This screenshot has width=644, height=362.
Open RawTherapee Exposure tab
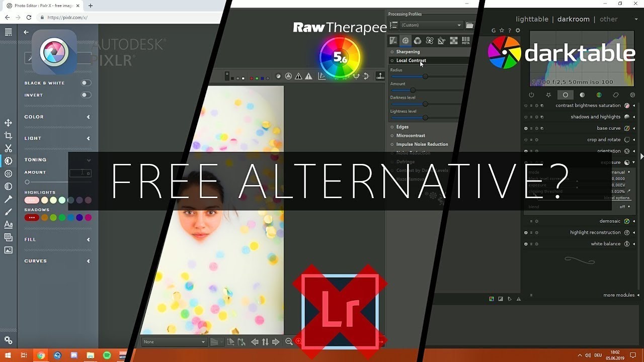coord(393,41)
